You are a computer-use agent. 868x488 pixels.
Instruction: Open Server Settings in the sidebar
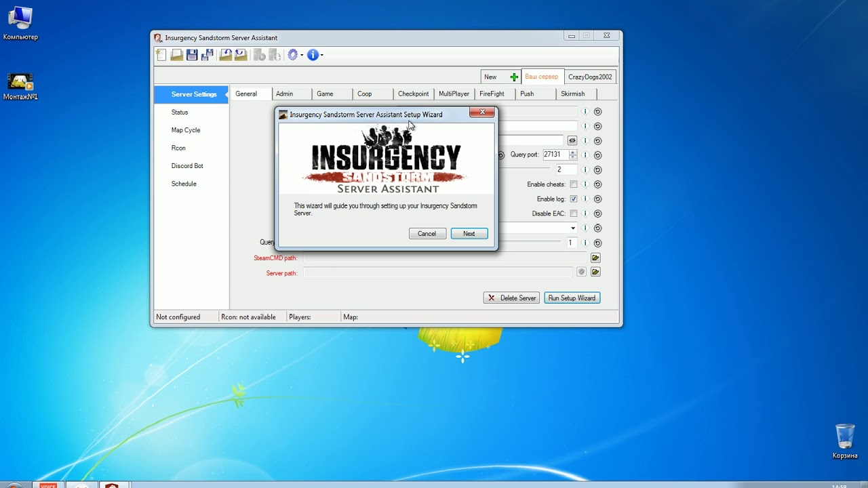click(x=191, y=95)
